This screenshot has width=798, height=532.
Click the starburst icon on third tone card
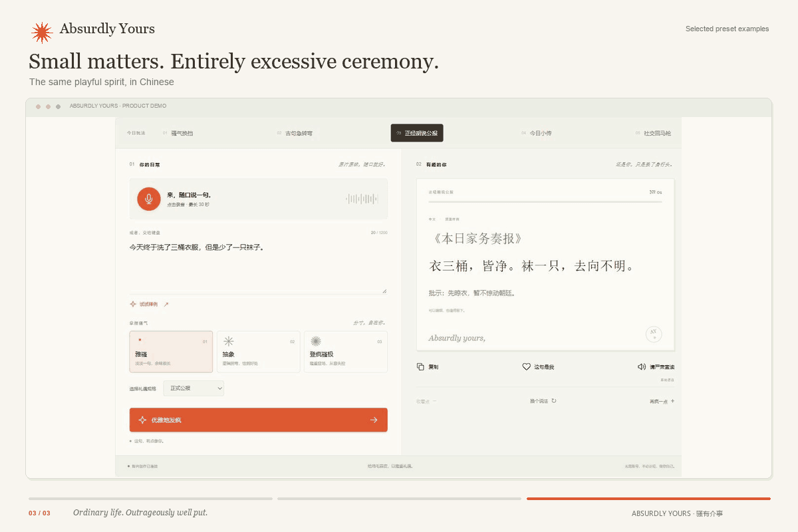point(316,341)
